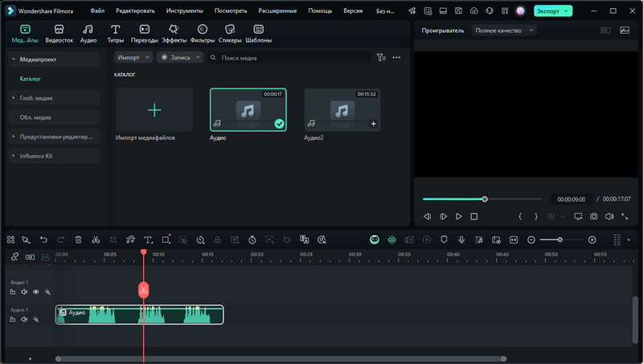This screenshot has width=643, height=364.
Task: Click the timeline zoom slider handle
Action: 560,239
